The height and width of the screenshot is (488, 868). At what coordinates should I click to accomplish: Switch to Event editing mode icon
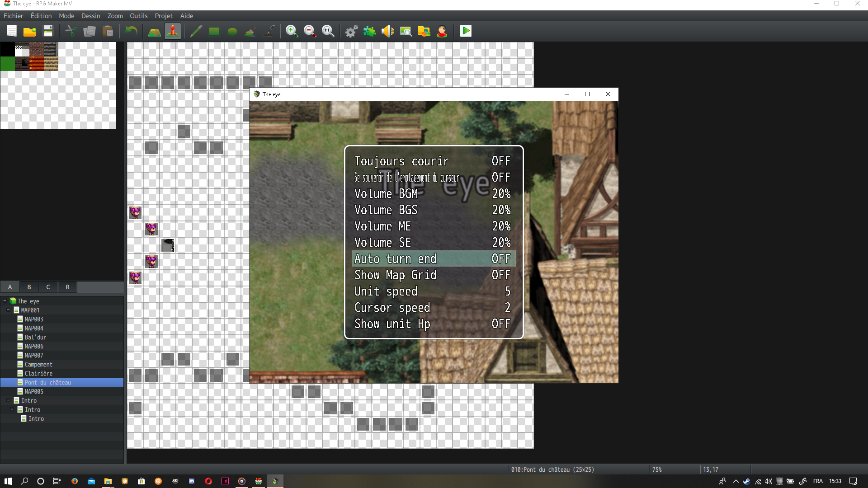coord(173,31)
